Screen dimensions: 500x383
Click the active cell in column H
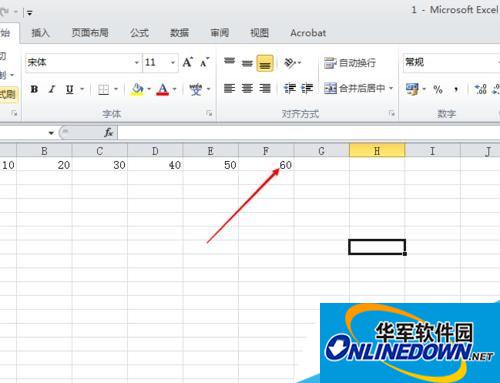click(377, 247)
